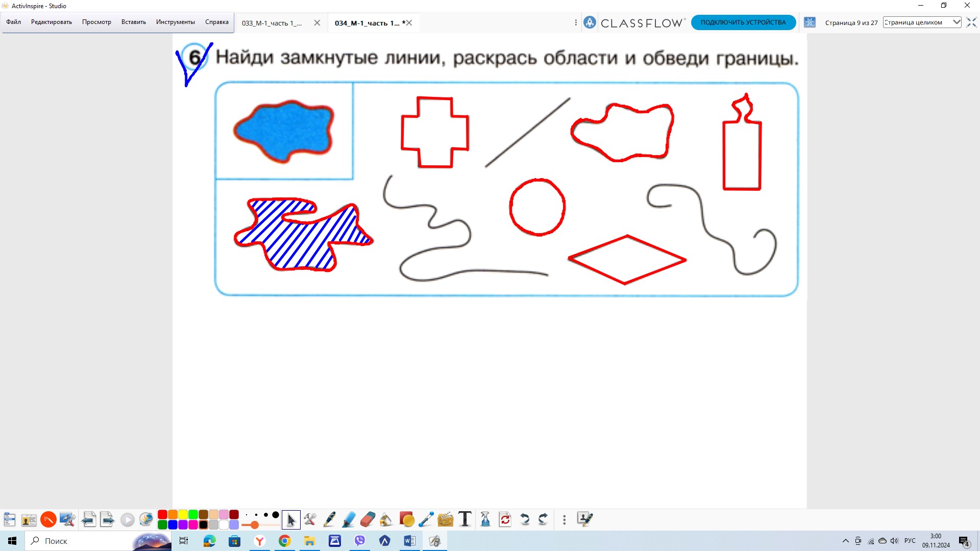Click the Handwriting recognition pen icon
Viewport: 980px width, 551px height.
585,519
